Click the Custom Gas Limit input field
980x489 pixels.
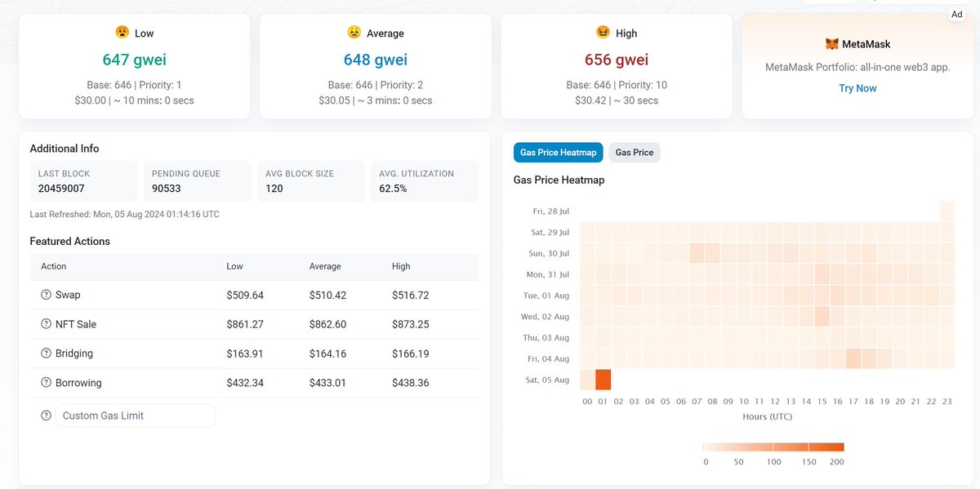(x=135, y=416)
